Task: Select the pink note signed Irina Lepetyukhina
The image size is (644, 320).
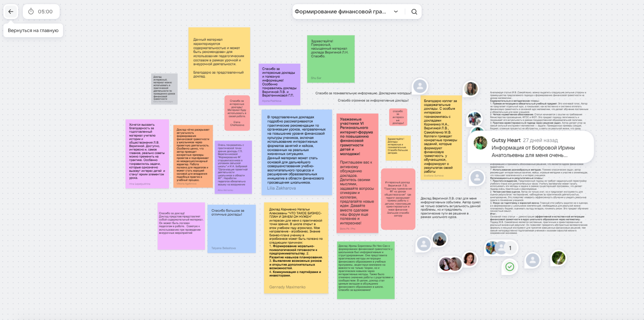Action: (x=147, y=154)
